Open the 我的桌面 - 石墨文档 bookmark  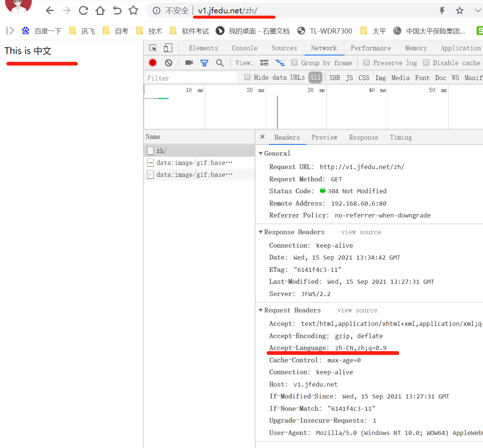coord(253,31)
